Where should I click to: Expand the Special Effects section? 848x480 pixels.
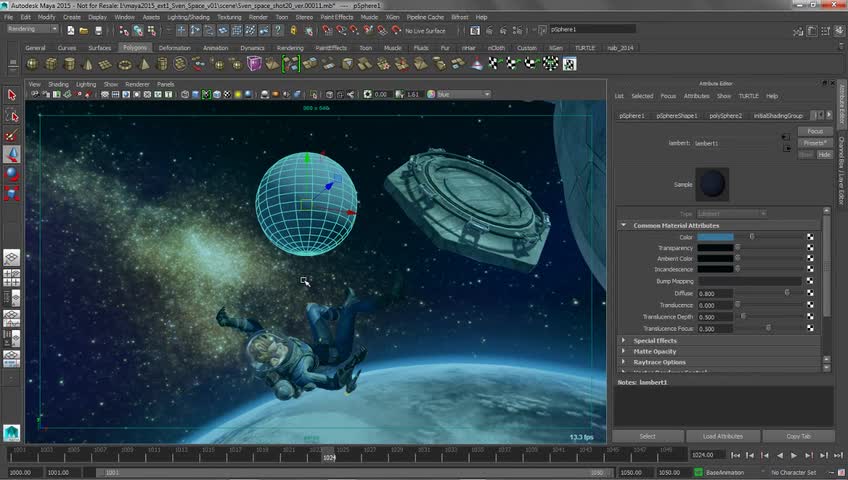624,340
